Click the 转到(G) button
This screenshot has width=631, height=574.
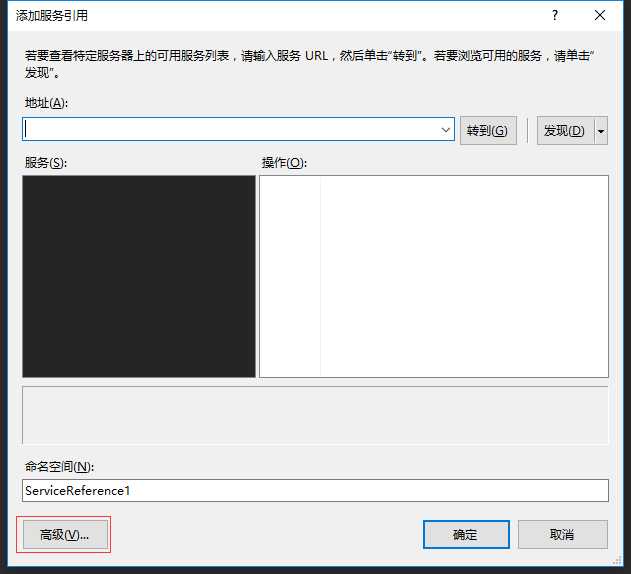tap(488, 130)
